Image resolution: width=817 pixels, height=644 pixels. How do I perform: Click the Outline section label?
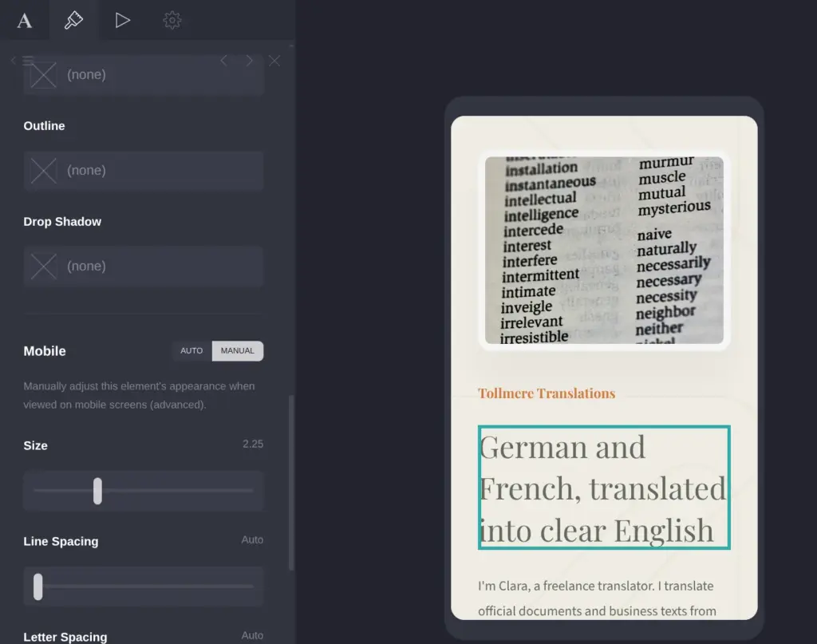pyautogui.click(x=45, y=126)
